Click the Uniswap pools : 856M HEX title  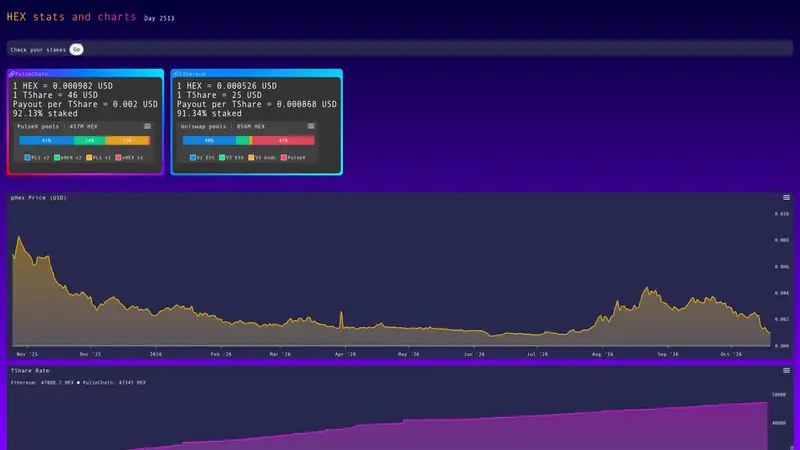222,127
